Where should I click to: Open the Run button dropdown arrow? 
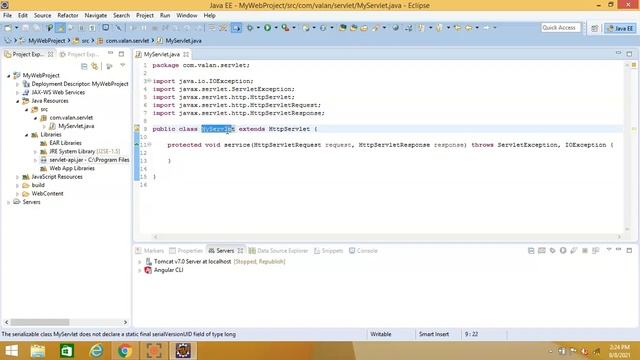[276, 28]
